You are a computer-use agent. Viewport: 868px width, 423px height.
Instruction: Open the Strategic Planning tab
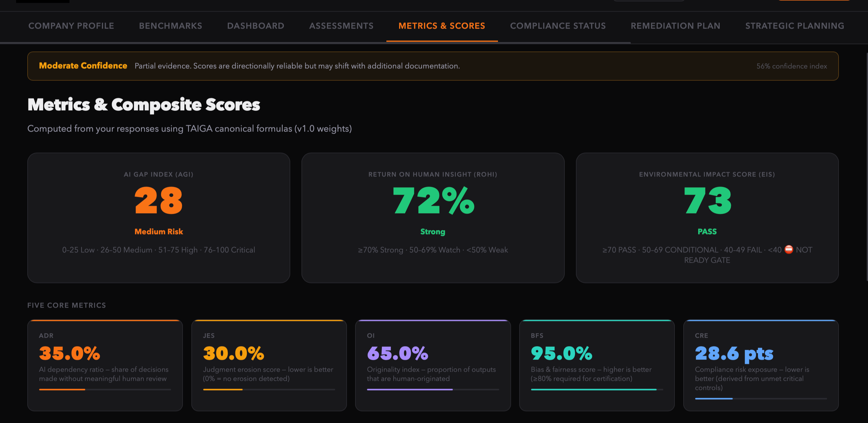794,26
